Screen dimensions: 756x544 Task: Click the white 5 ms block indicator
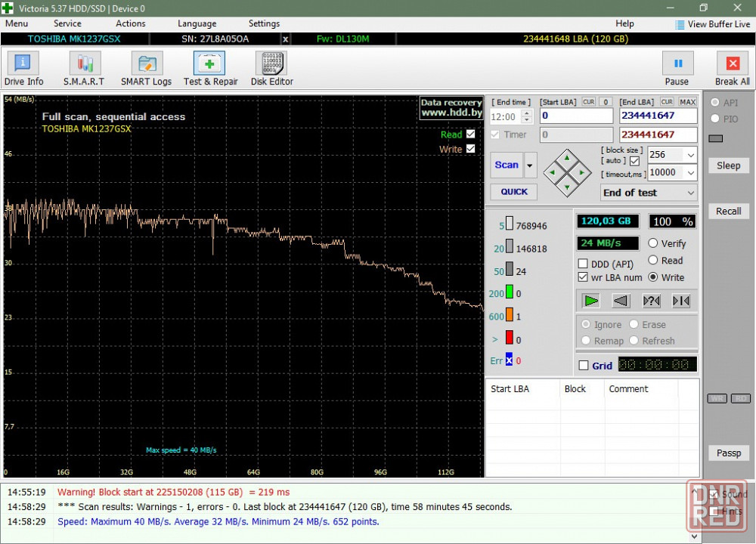[509, 224]
